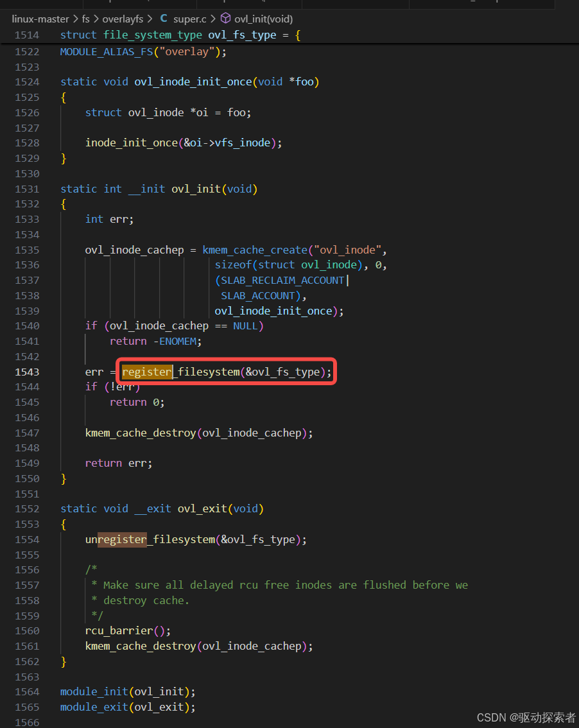This screenshot has height=728, width=579.
Task: Click 'return 0;' on line 1545
Action: (x=137, y=402)
